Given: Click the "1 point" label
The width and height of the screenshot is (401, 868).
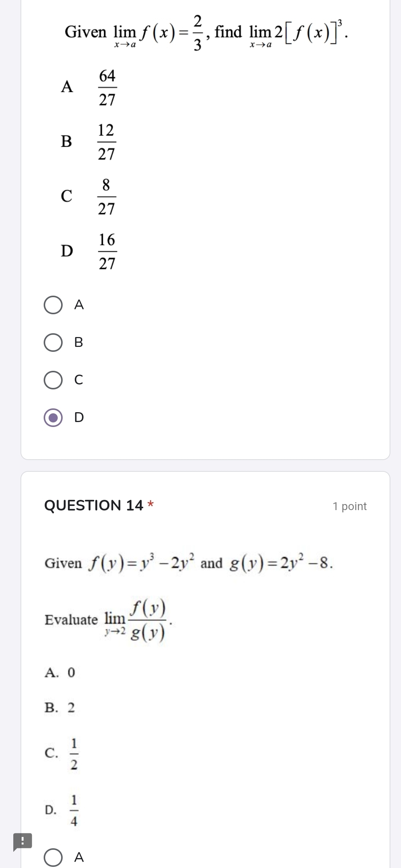Looking at the screenshot, I should 349,506.
